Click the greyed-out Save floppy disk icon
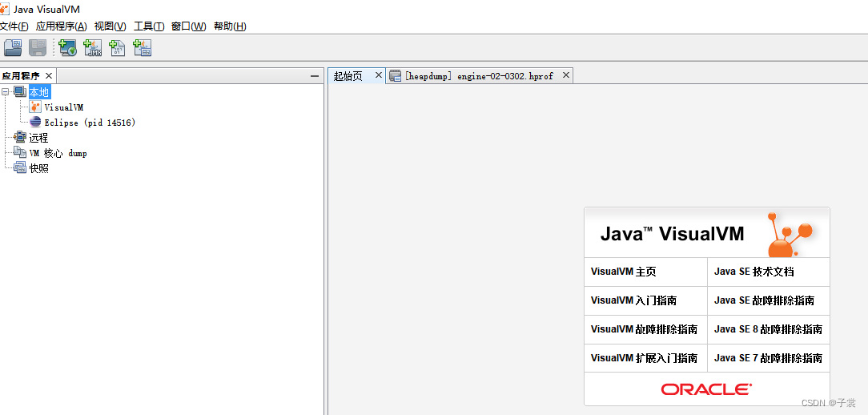Image resolution: width=868 pixels, height=415 pixels. 38,48
